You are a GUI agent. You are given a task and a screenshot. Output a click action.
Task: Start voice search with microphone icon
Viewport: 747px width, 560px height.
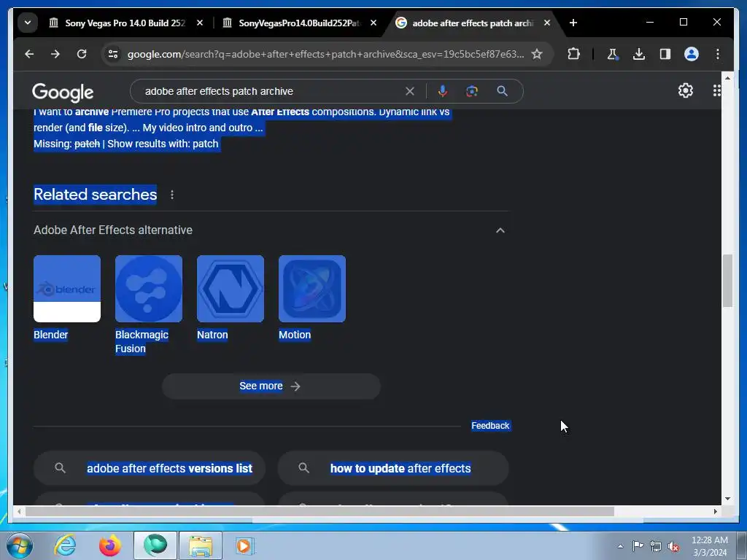443,91
